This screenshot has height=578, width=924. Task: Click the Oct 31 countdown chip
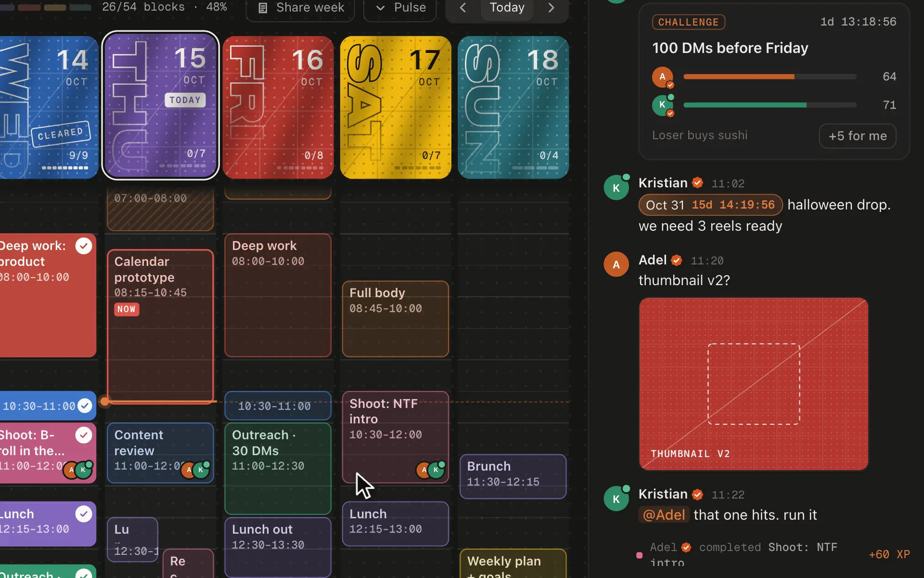[710, 205]
